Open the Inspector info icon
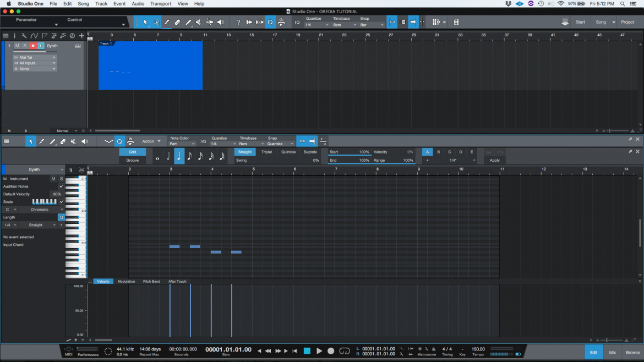The width and height of the screenshot is (644, 362). (14, 36)
